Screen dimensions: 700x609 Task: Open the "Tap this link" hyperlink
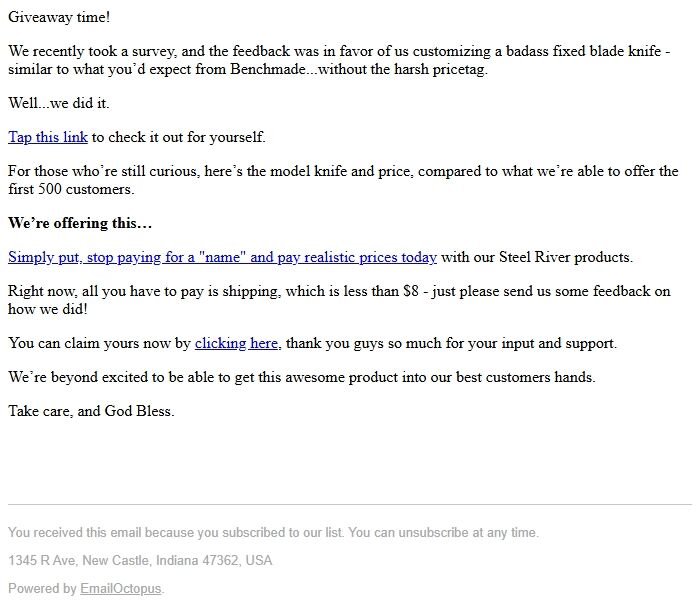(x=48, y=137)
